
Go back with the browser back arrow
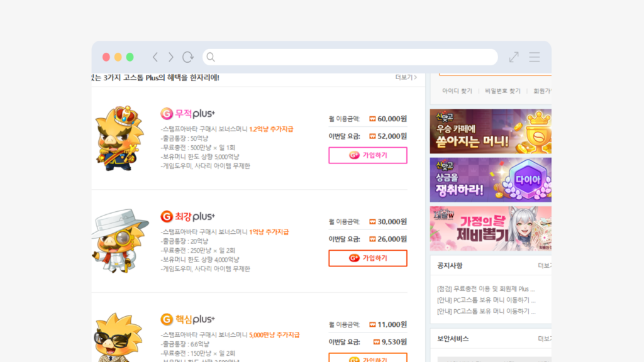click(x=155, y=57)
